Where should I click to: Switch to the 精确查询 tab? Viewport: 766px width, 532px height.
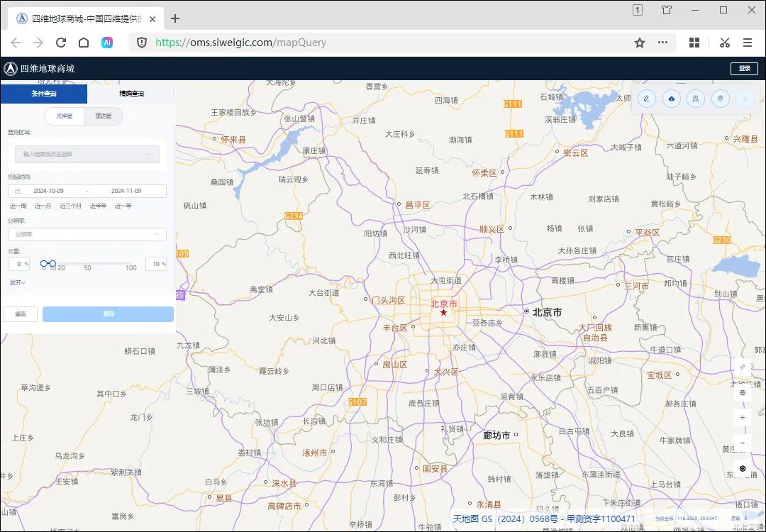[131, 94]
